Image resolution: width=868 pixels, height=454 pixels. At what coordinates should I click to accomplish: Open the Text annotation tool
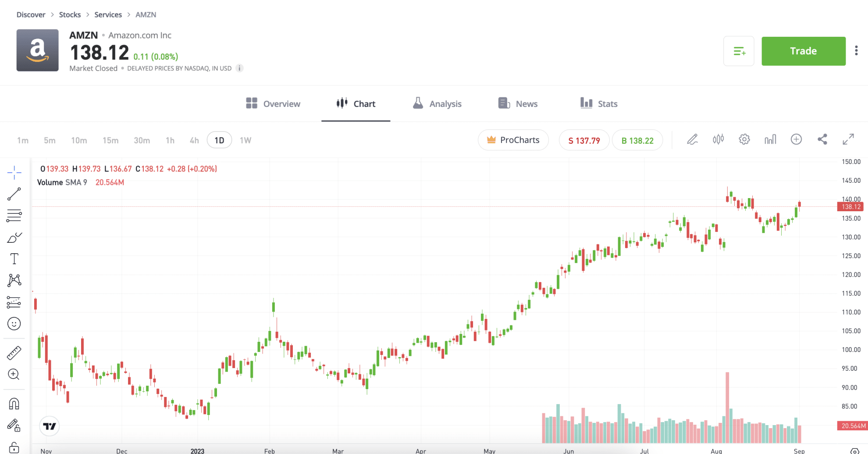point(14,259)
